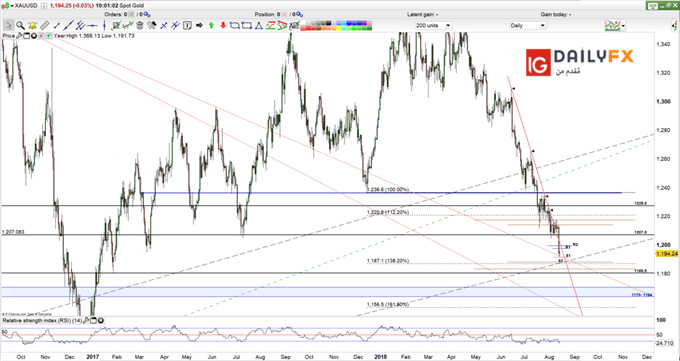Insert a red down arrow marker
This screenshot has width=680, height=361.
coord(223,26)
